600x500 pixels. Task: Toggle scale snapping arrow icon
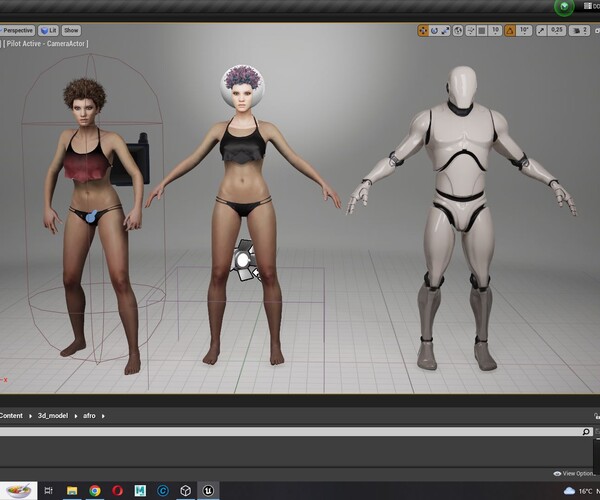pyautogui.click(x=541, y=31)
